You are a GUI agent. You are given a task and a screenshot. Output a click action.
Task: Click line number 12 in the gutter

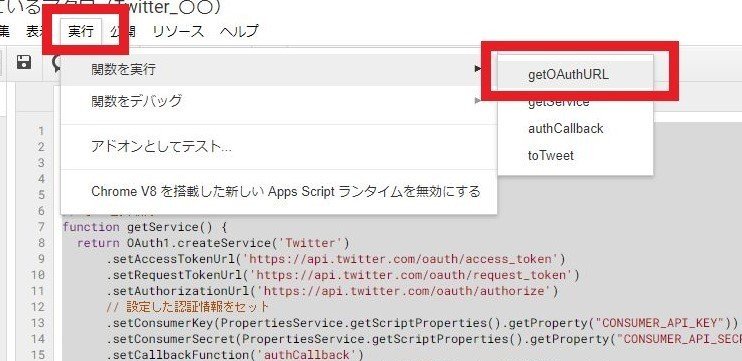38,307
